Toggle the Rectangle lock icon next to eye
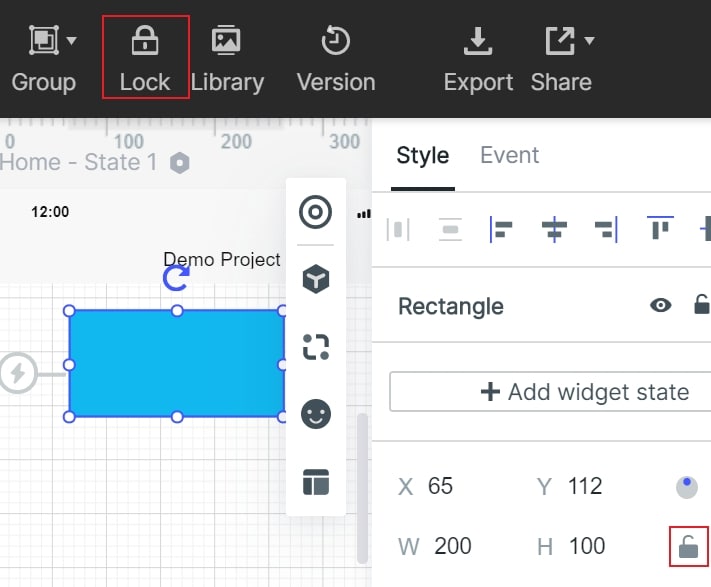711x587 pixels. (702, 304)
